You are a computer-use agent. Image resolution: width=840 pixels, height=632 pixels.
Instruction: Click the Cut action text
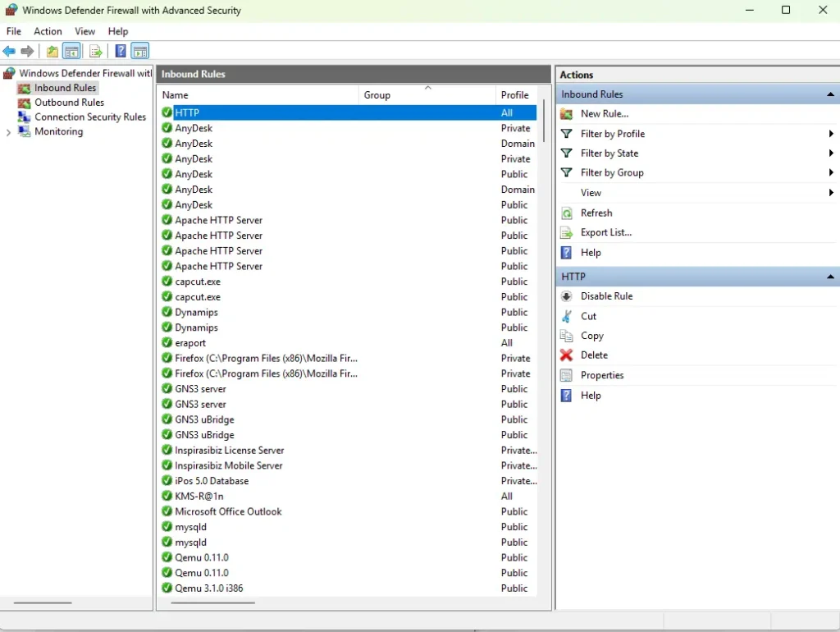(588, 316)
